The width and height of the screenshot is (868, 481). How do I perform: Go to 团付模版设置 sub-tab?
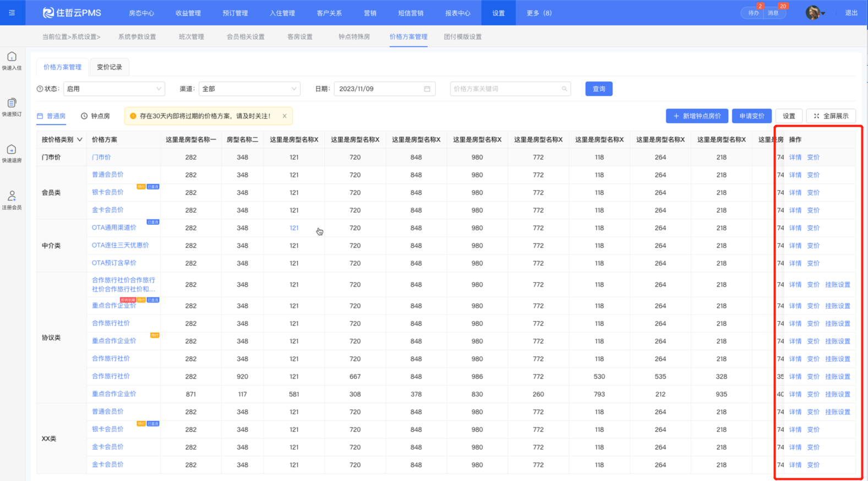click(463, 37)
